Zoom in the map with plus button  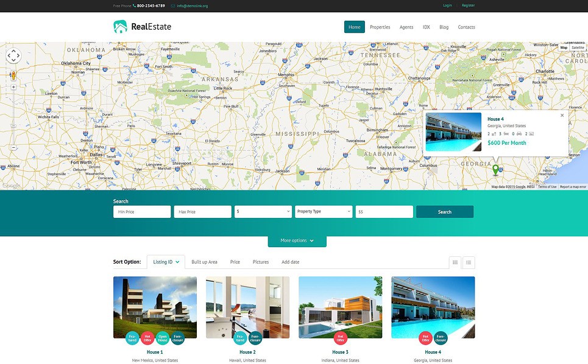tap(13, 87)
